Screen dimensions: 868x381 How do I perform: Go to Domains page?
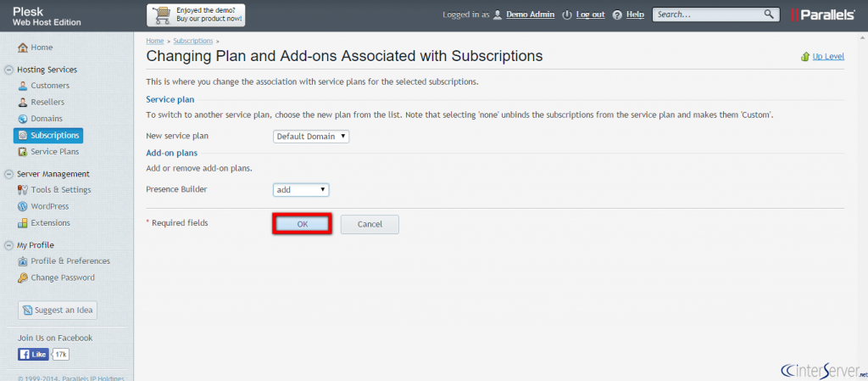coord(47,119)
